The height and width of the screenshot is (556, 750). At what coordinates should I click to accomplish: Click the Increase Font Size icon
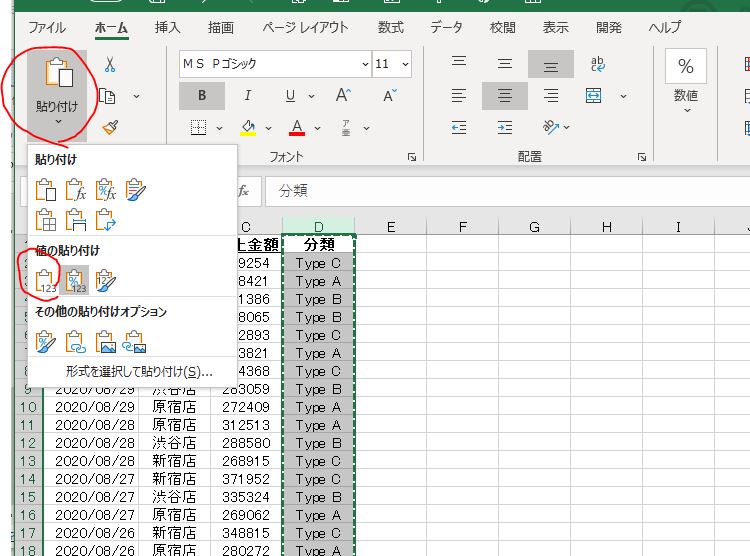(343, 96)
